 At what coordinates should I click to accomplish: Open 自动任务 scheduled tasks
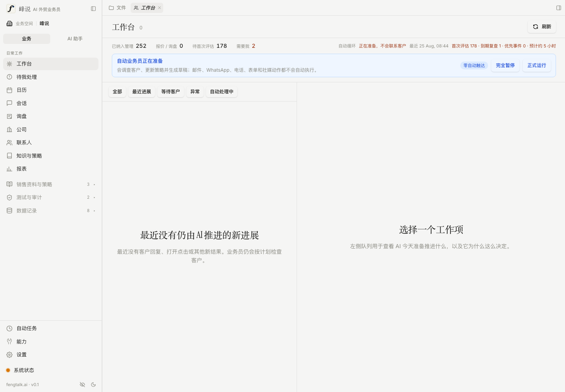(x=51, y=328)
